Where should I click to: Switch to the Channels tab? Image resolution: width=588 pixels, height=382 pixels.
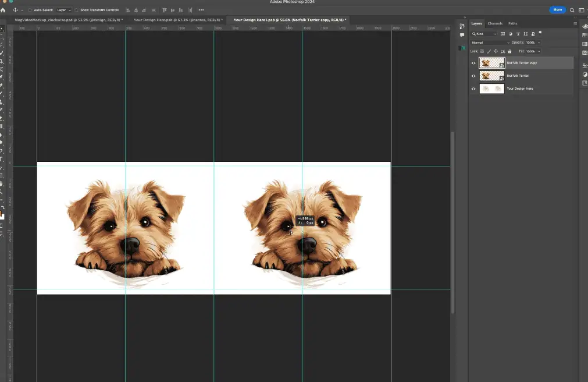495,23
